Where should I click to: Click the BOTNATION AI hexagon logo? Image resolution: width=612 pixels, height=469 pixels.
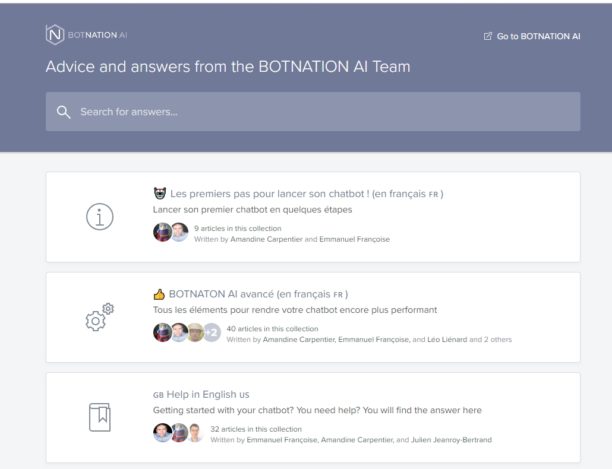55,35
